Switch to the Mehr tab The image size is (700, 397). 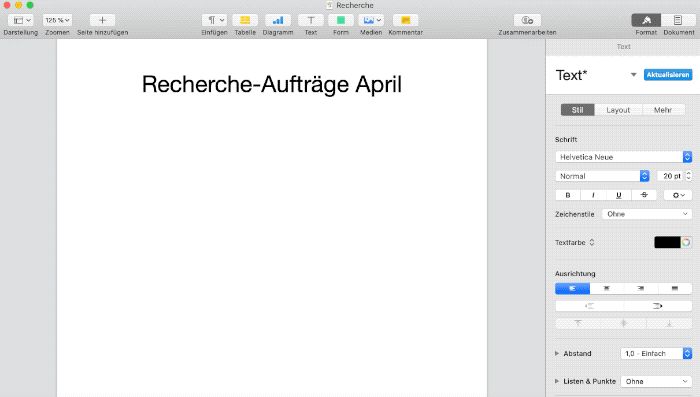click(x=663, y=110)
